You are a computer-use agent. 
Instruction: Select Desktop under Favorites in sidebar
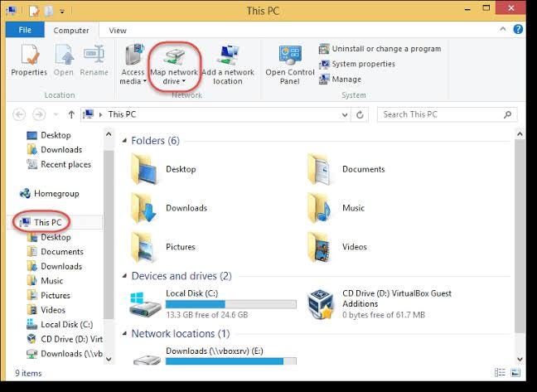(49, 135)
